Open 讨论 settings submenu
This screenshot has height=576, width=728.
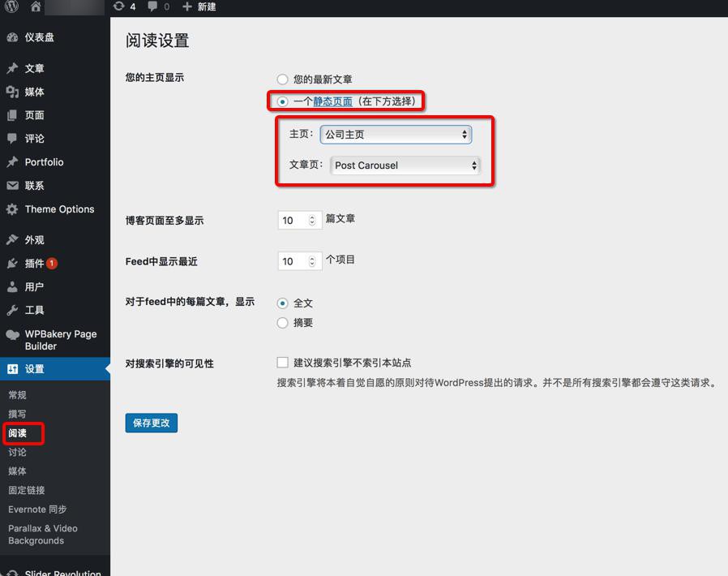[17, 452]
